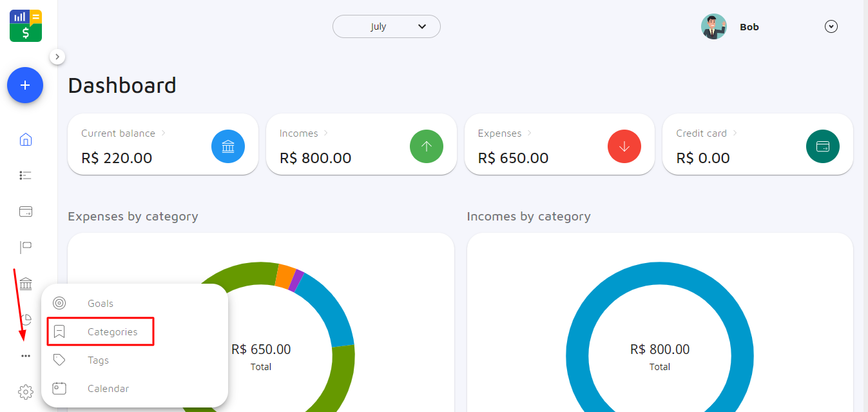Open the Incomes card link
The width and height of the screenshot is (868, 412).
click(304, 133)
